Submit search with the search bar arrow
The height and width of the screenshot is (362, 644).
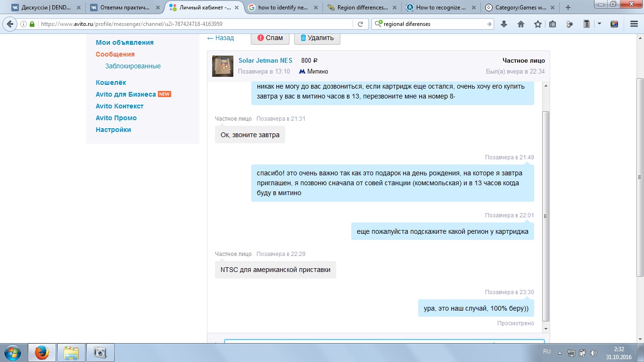pos(489,24)
